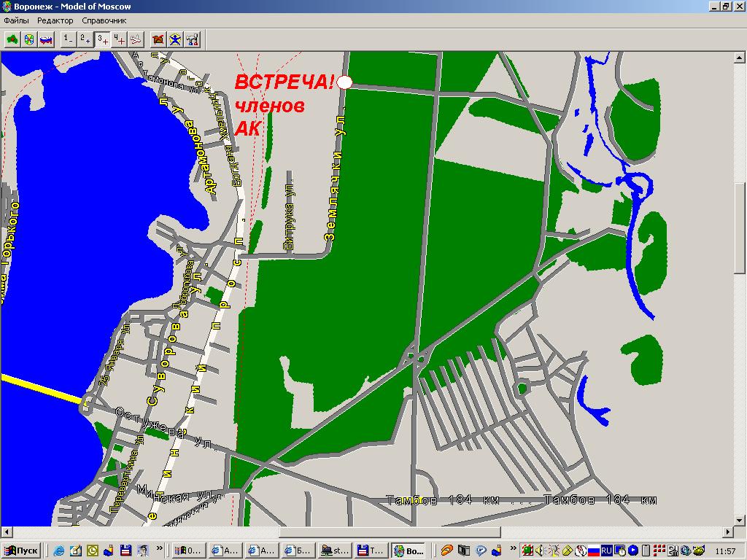Click the map's vertical scrollbar down arrow
The width and height of the screenshot is (747, 560).
(x=740, y=521)
